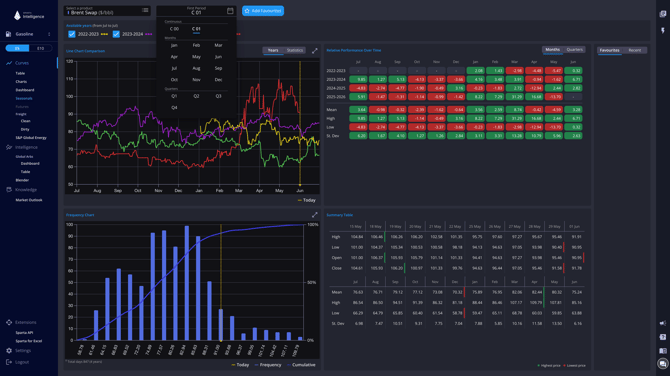Select the Es grade toggle
The height and width of the screenshot is (376, 670).
[x=18, y=48]
